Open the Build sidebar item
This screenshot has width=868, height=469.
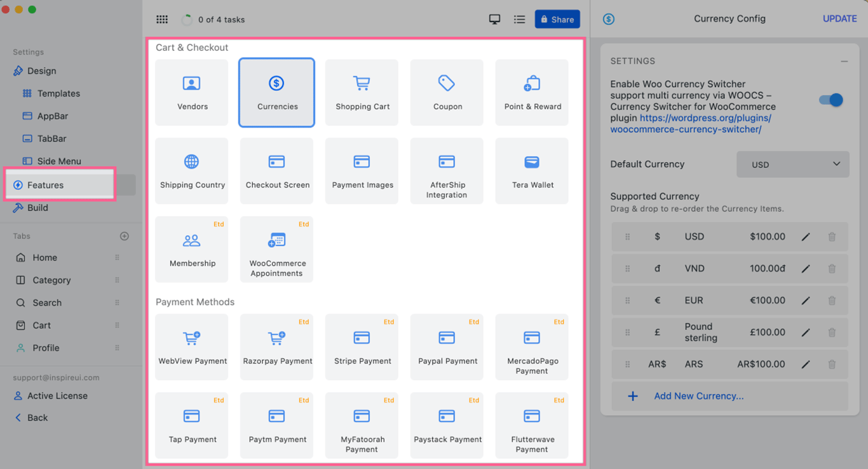click(37, 208)
